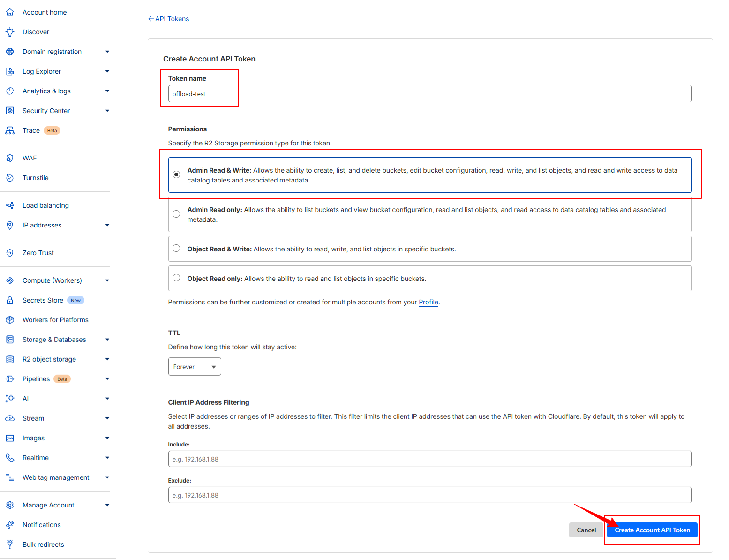Select Object Read & Write permission

pyautogui.click(x=176, y=249)
